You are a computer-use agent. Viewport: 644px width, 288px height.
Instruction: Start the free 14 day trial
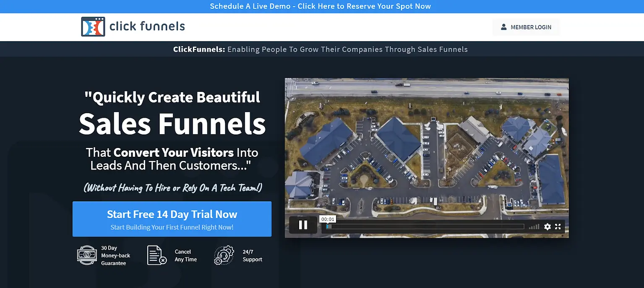tap(172, 219)
